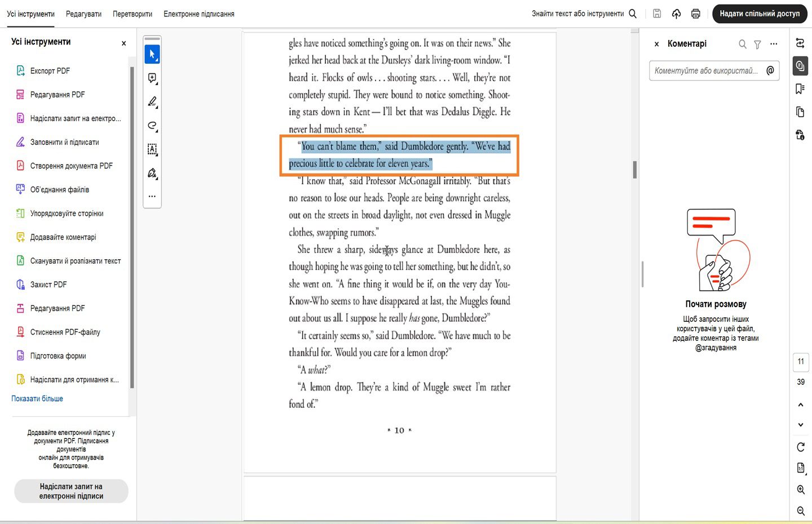Click the Надати спільний доступ button

pos(760,14)
